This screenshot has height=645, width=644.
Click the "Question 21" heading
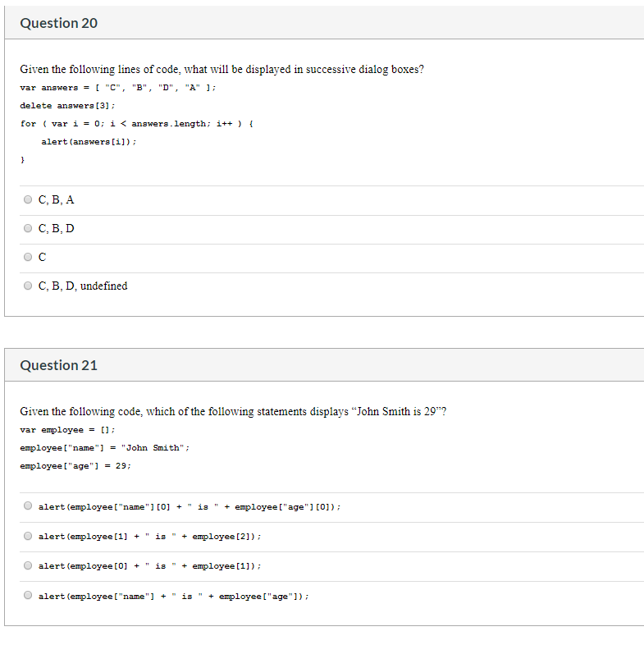coord(59,365)
